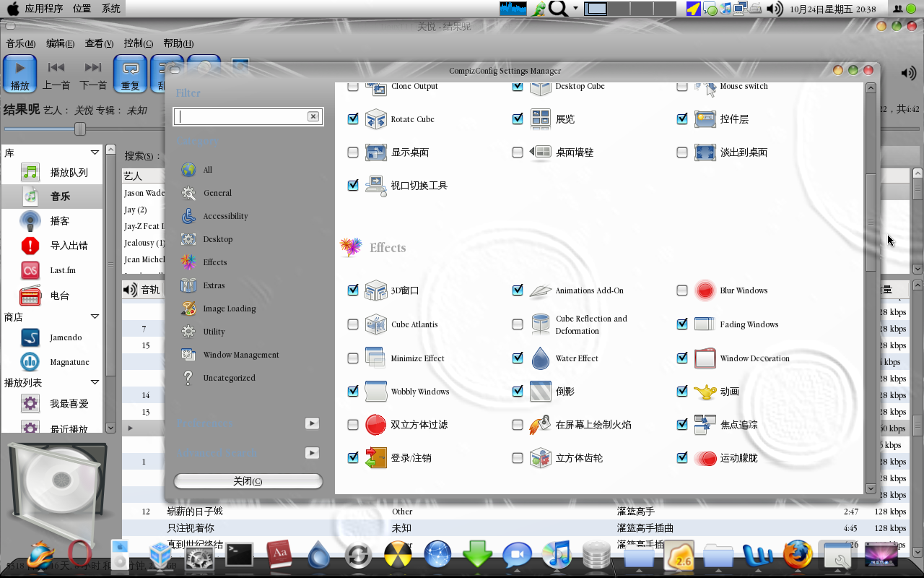Screen dimensions: 924x578
Task: Disable the Rotate Cube checkbox
Action: pos(353,119)
